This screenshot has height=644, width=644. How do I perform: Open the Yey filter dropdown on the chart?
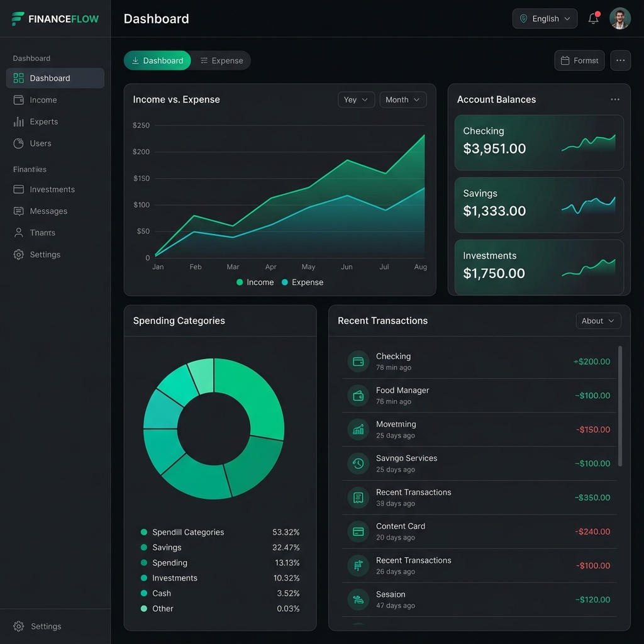pyautogui.click(x=356, y=99)
